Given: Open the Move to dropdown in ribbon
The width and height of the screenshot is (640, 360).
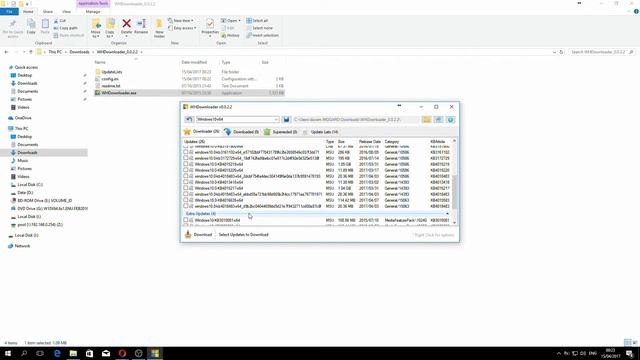Looking at the screenshot, I should [96, 35].
